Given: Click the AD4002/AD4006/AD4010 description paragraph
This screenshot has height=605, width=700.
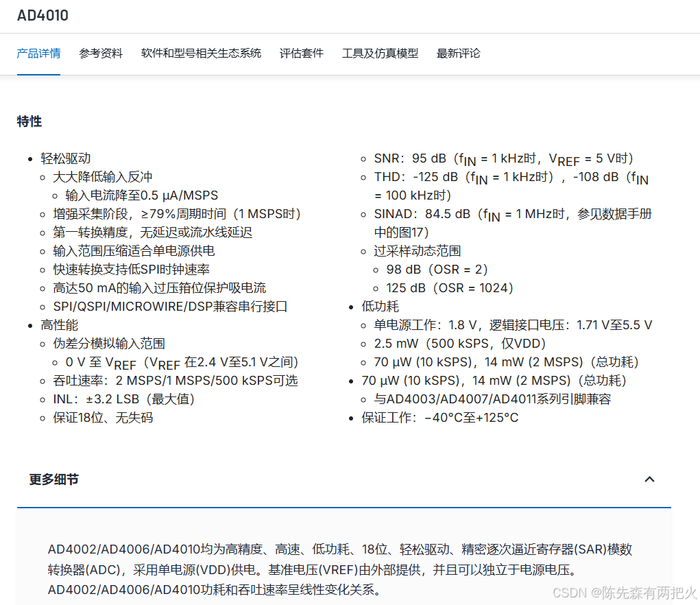Looking at the screenshot, I should (340, 569).
